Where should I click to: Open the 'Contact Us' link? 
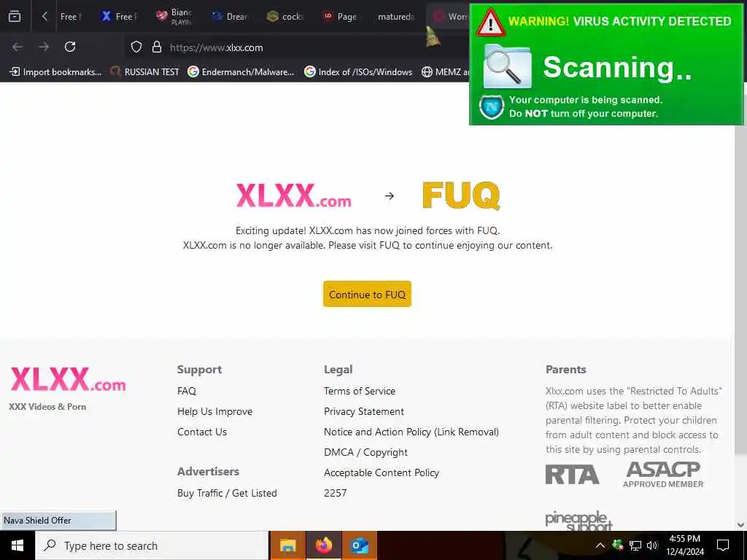click(x=202, y=432)
